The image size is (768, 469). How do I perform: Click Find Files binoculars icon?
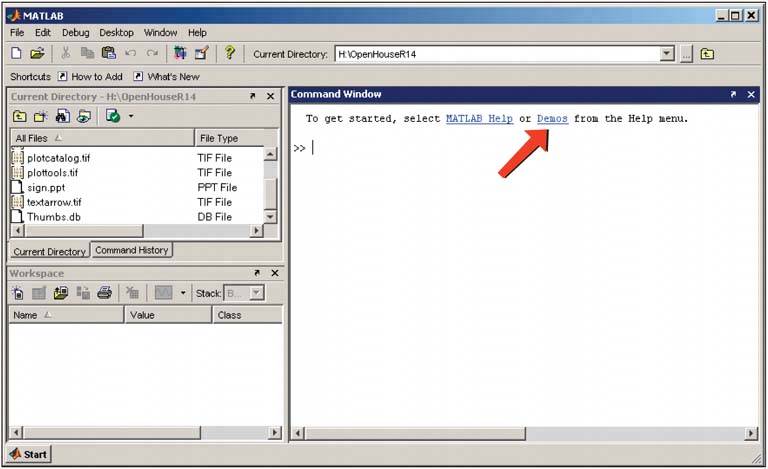tap(62, 116)
